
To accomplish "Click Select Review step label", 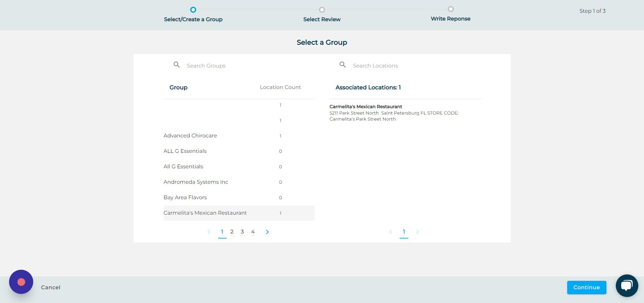I will (x=322, y=19).
